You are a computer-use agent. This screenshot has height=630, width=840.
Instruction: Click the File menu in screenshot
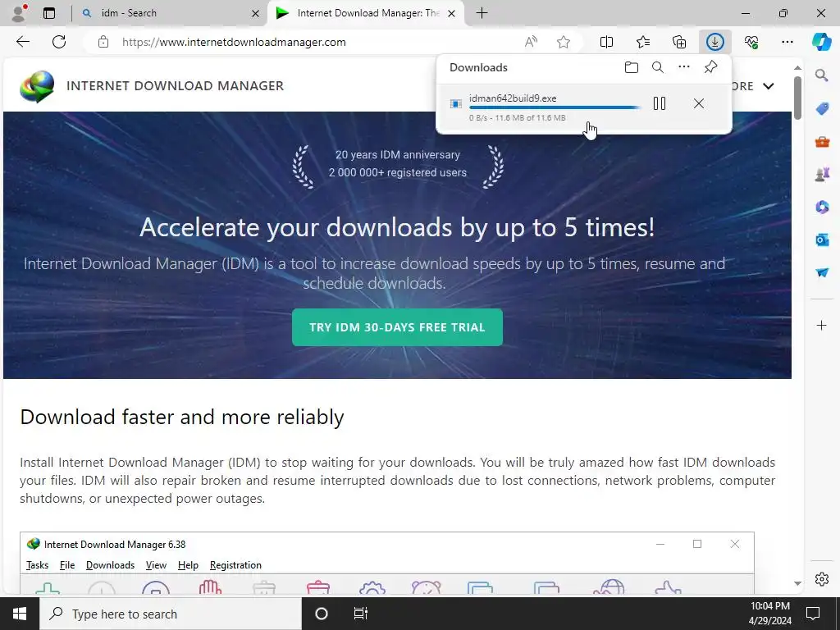click(67, 565)
